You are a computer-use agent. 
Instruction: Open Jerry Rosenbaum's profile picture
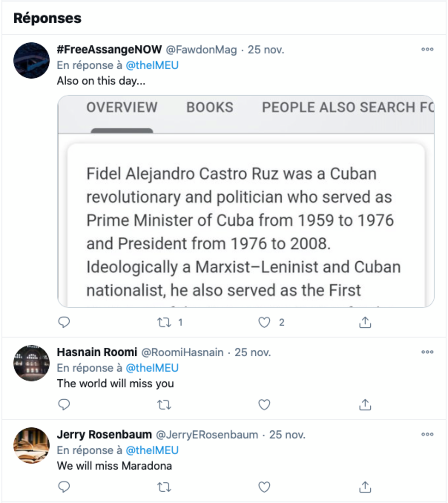[x=32, y=445]
